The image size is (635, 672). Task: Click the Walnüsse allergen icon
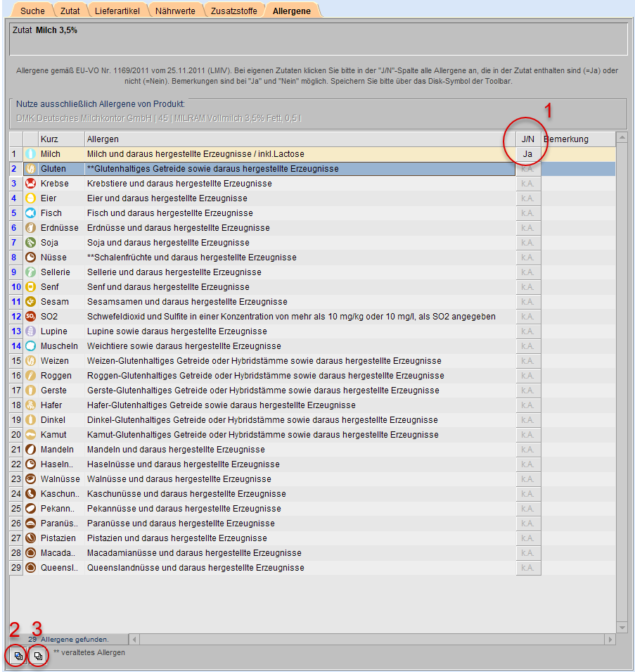coord(30,479)
